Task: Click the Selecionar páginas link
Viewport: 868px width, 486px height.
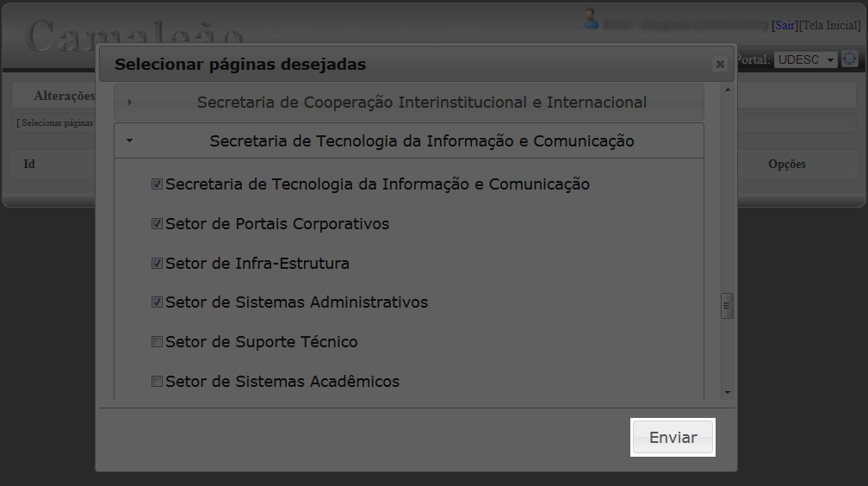Action: [55, 123]
